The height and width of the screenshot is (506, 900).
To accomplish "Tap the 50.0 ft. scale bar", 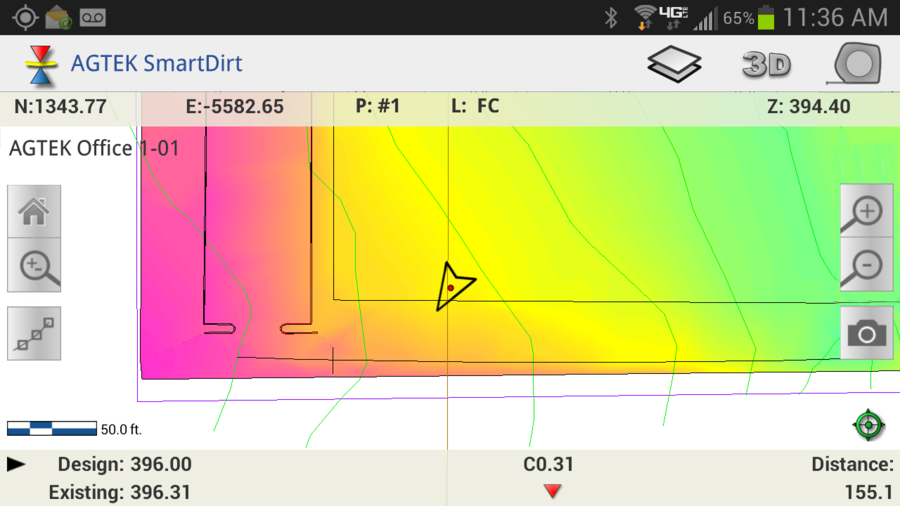I will [74, 429].
